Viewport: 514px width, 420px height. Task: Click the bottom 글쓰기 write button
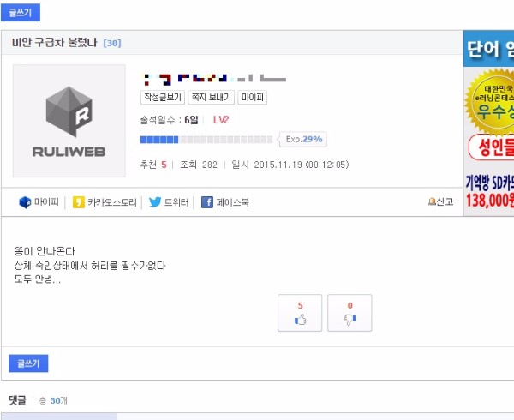click(28, 363)
